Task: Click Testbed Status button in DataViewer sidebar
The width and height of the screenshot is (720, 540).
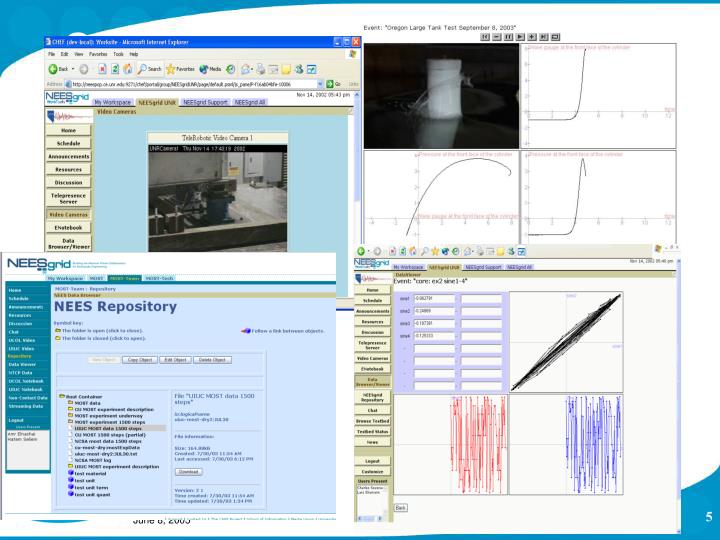Action: point(372,432)
